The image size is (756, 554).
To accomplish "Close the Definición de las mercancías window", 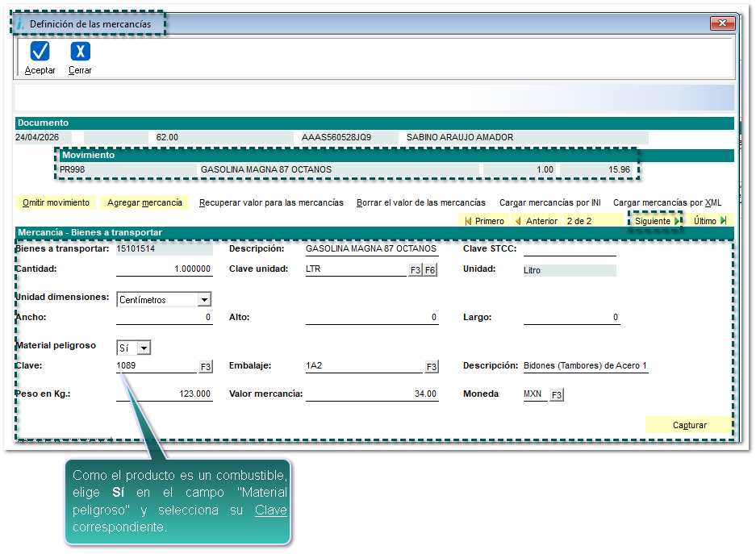I will point(722,23).
